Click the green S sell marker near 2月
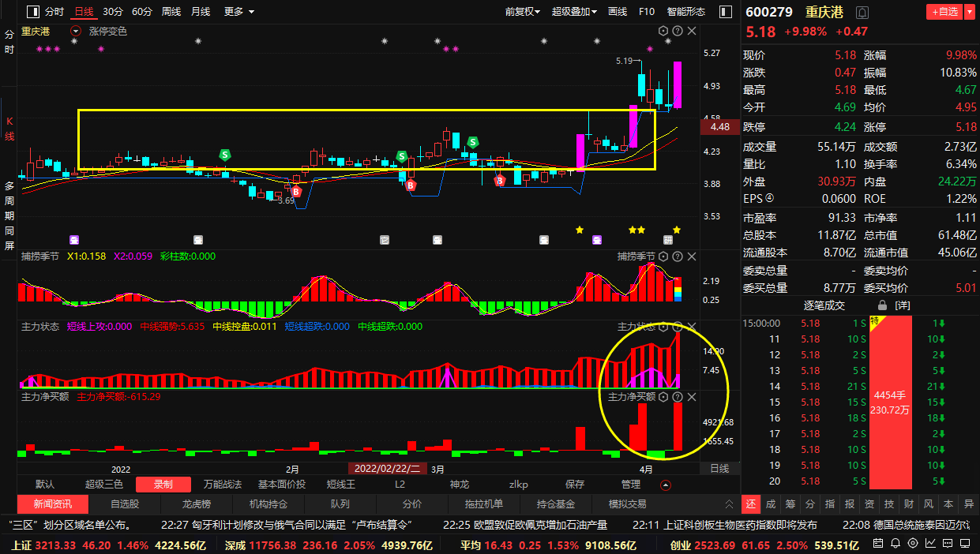 225,155
